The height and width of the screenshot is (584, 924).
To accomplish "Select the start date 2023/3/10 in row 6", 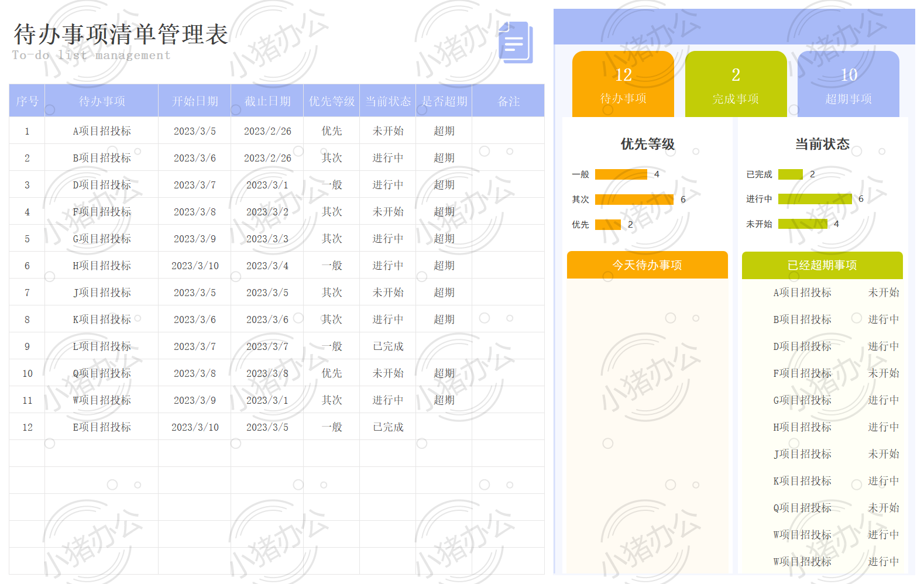I will coord(195,266).
